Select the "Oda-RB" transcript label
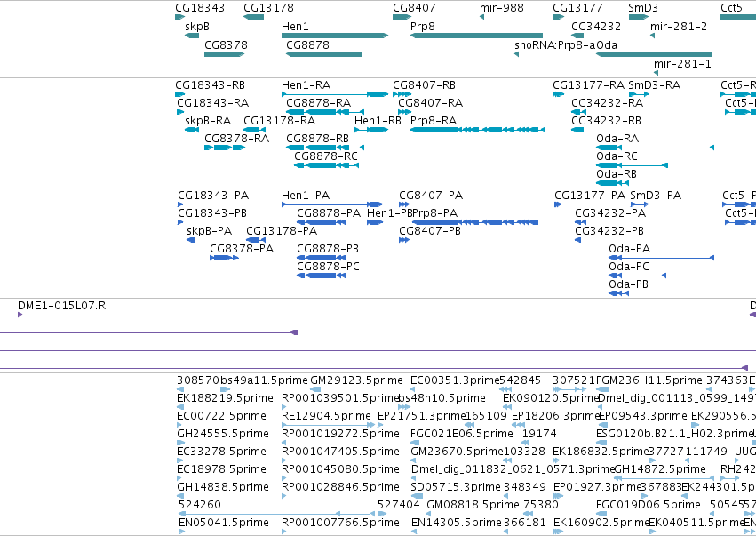The height and width of the screenshot is (536, 756). pyautogui.click(x=617, y=174)
